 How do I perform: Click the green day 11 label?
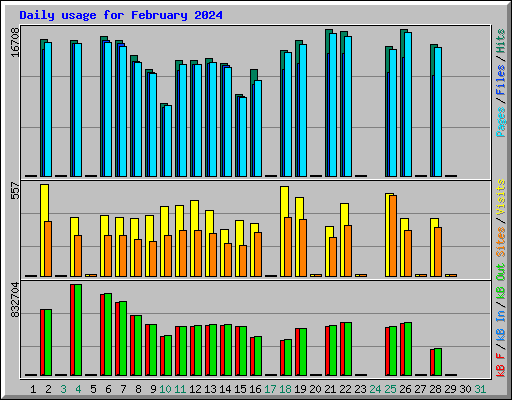pyautogui.click(x=180, y=389)
